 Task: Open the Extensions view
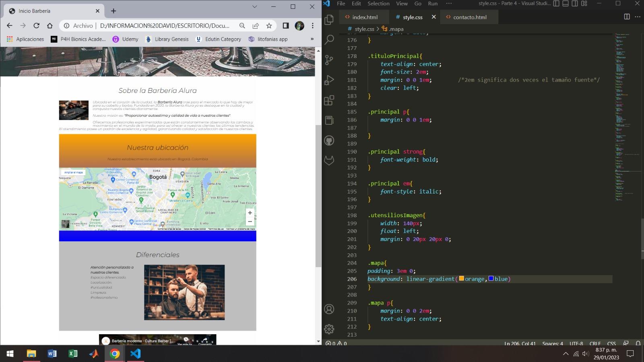point(329,100)
